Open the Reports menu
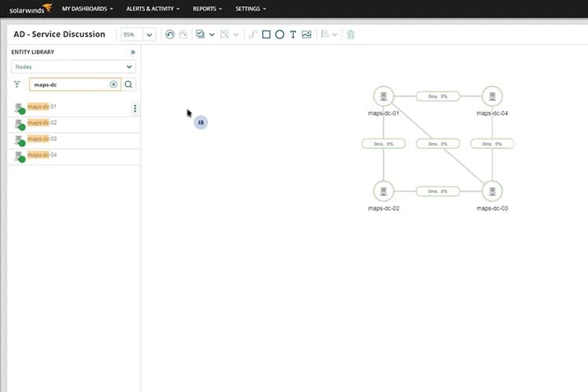 click(x=207, y=9)
